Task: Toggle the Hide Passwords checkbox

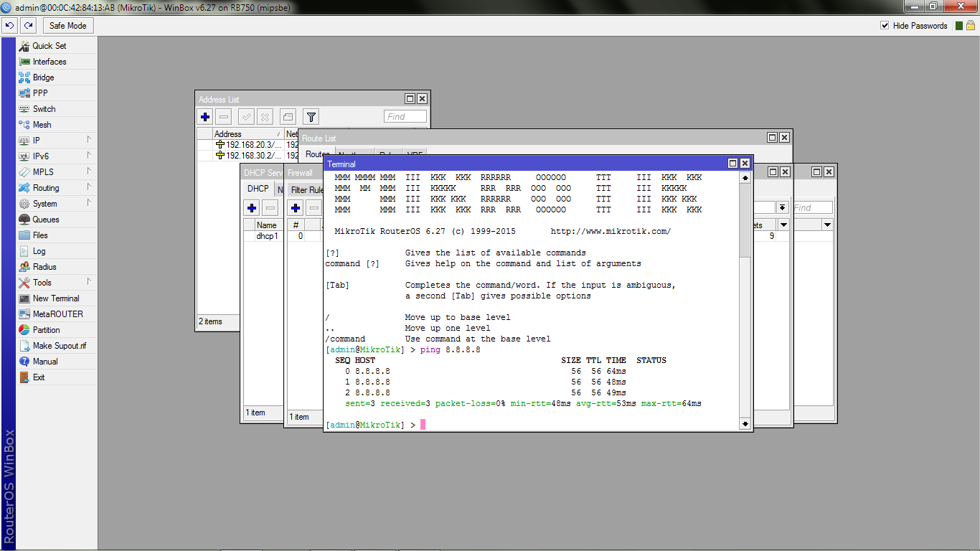Action: pyautogui.click(x=885, y=26)
